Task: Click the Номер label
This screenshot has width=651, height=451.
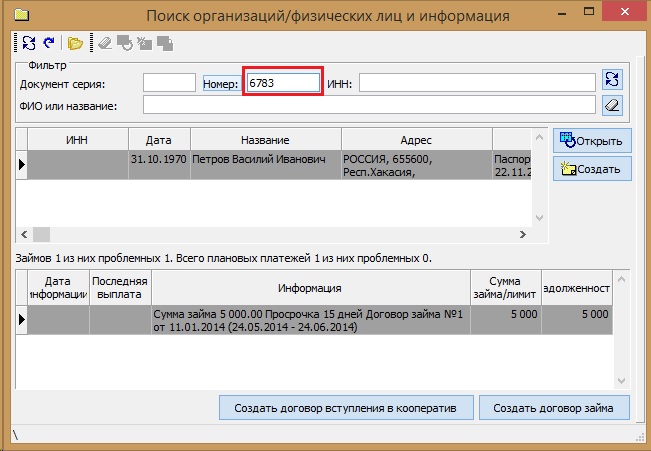Action: click(x=220, y=84)
